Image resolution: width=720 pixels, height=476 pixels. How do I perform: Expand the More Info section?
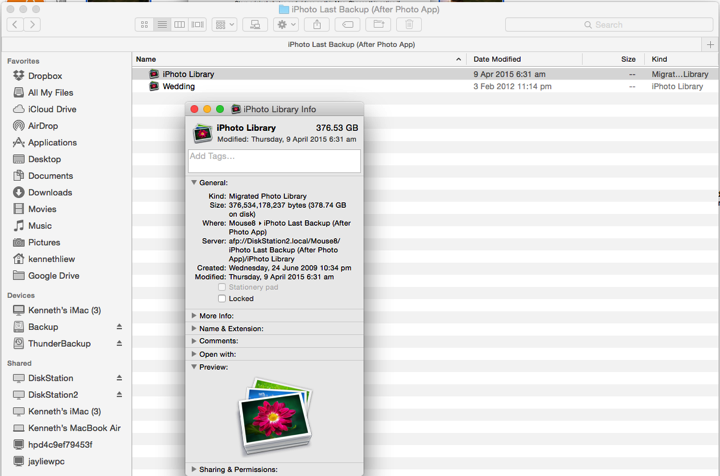click(x=194, y=316)
